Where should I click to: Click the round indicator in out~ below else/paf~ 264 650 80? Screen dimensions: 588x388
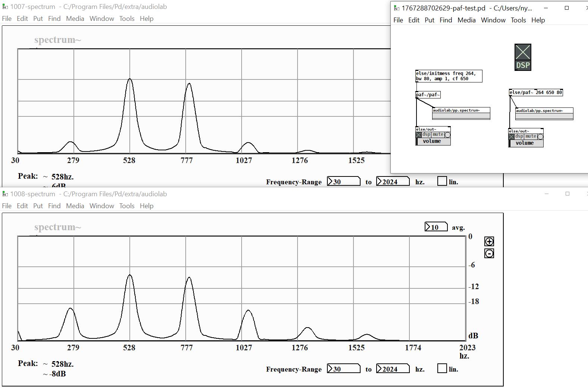click(x=540, y=137)
